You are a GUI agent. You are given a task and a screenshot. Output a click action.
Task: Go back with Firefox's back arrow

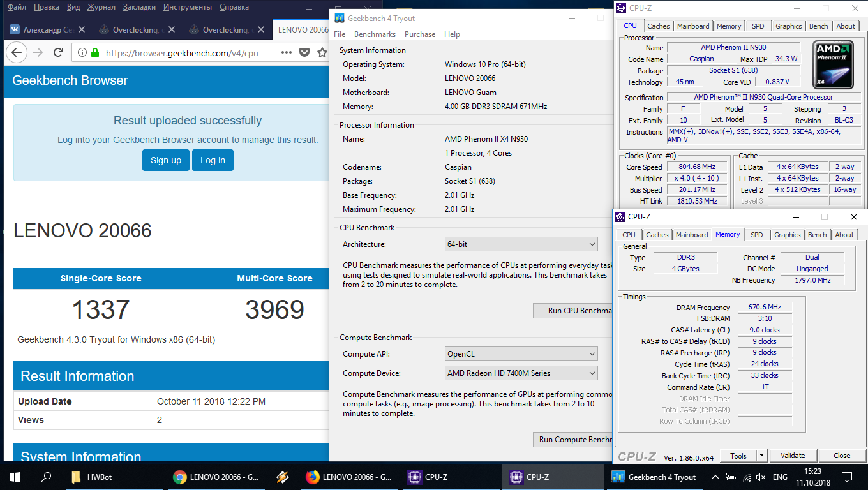(17, 53)
